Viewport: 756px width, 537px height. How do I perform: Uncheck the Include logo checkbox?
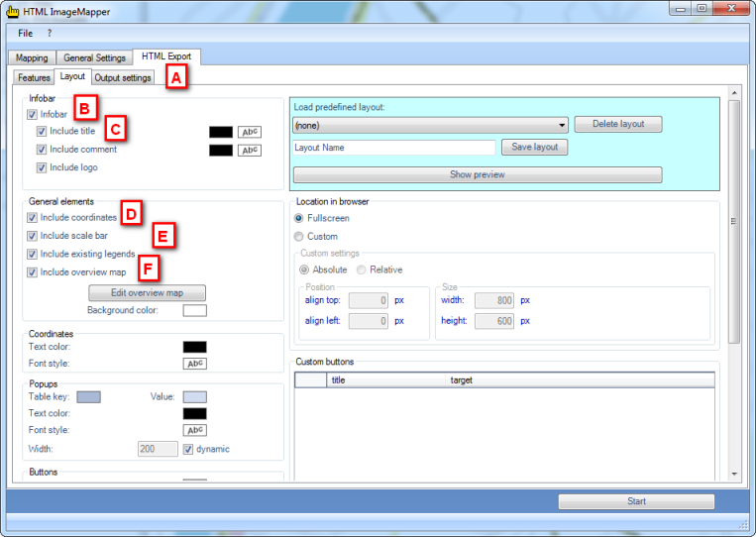42,167
